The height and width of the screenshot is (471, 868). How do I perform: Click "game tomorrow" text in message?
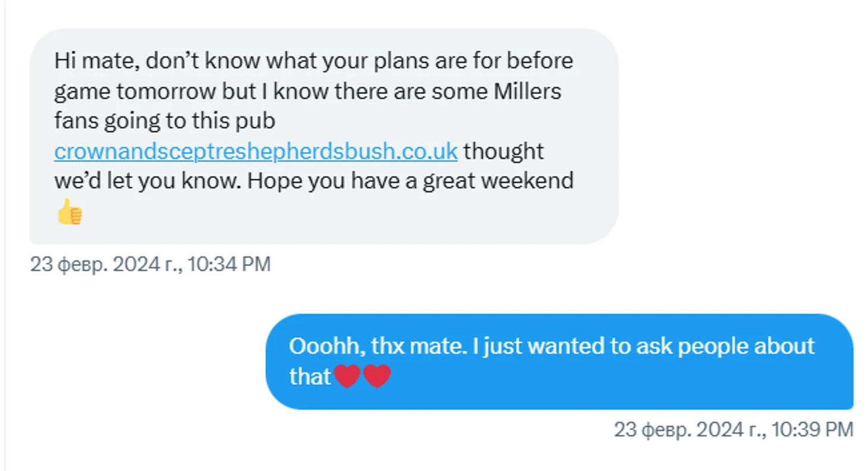pos(134,92)
